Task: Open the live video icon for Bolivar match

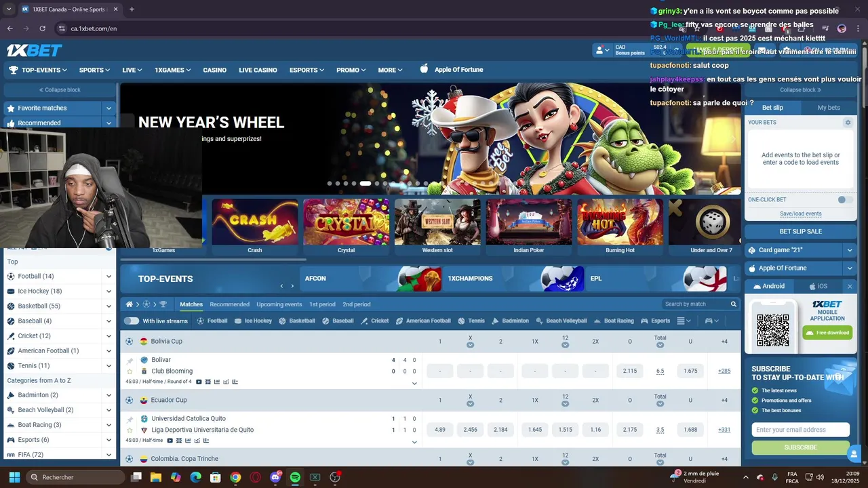Action: (199, 382)
